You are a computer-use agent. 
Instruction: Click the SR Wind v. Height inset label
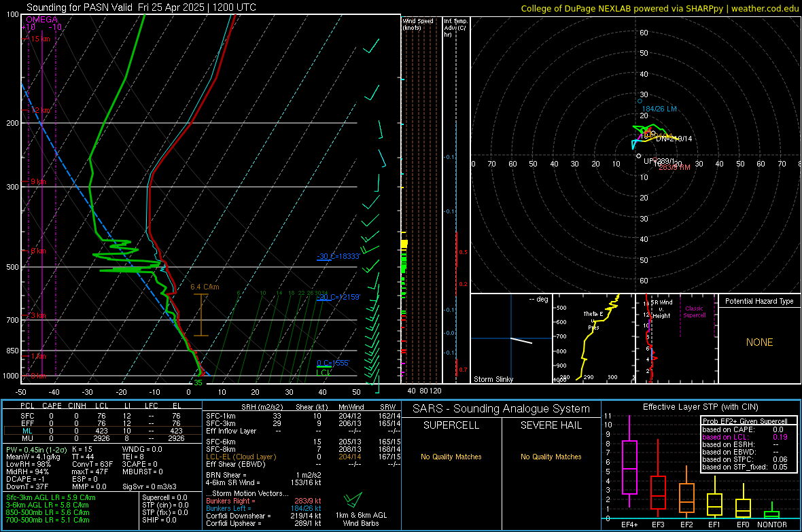(x=662, y=309)
